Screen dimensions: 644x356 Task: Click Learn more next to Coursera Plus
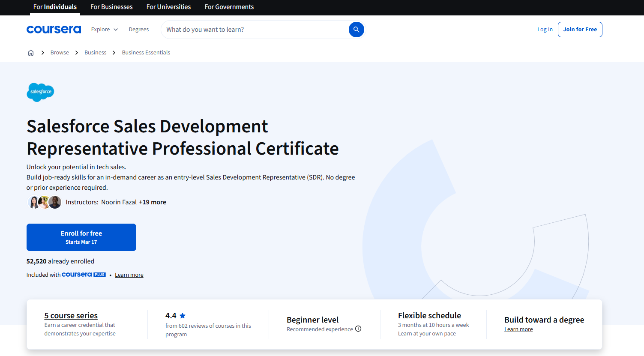(x=129, y=275)
